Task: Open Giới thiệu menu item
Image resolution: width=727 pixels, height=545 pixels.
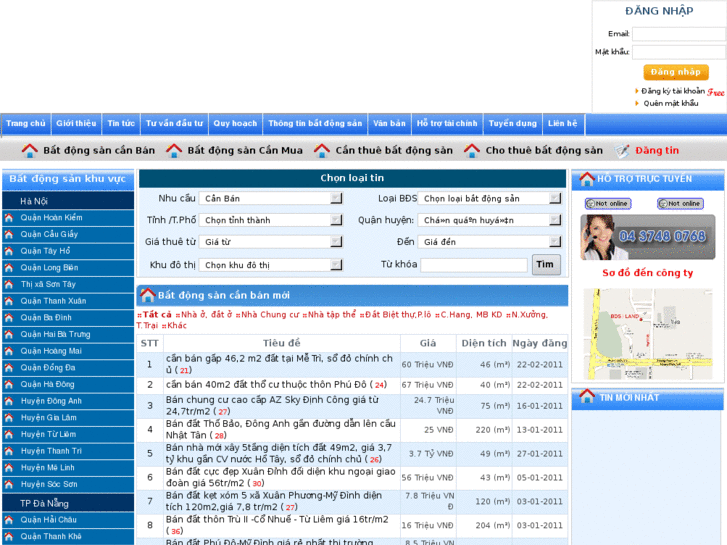Action: (76, 123)
